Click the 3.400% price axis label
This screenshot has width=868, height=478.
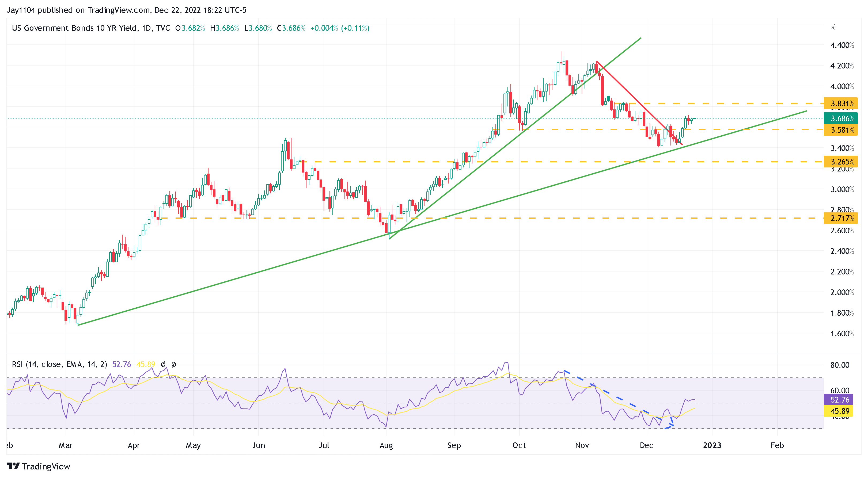[842, 148]
